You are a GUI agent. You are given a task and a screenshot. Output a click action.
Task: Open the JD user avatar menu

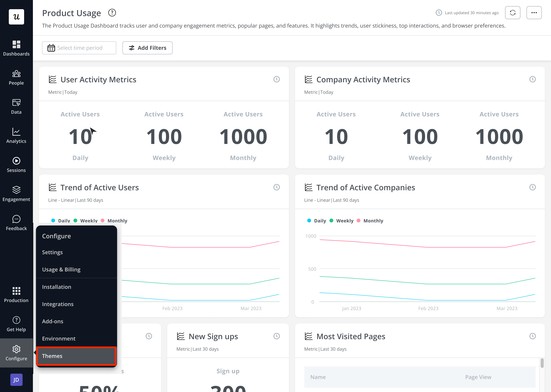click(16, 380)
